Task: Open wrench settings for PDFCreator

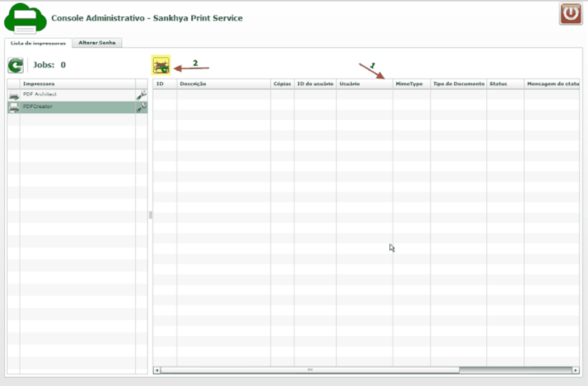Action: (x=141, y=108)
